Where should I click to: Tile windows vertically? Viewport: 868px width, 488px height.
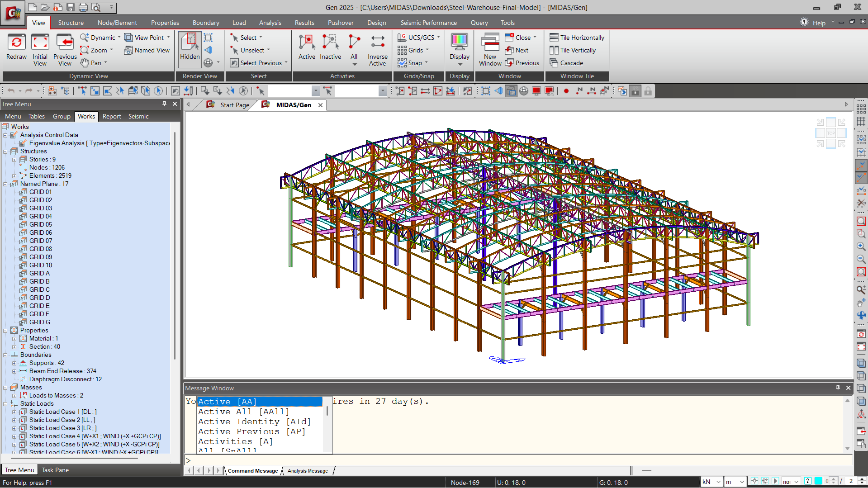click(x=573, y=50)
